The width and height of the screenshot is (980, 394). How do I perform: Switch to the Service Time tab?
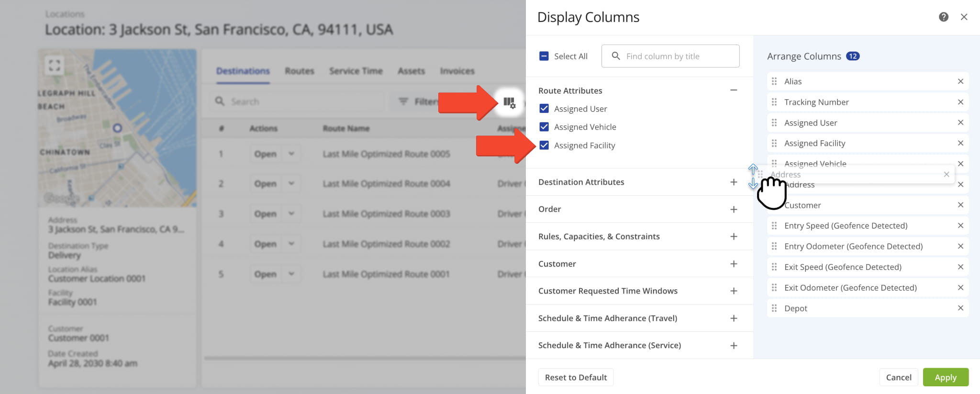pos(356,71)
